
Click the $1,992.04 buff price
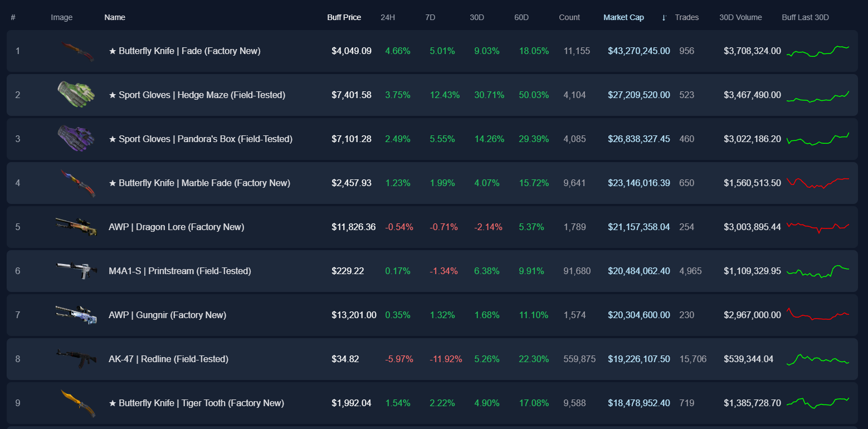pyautogui.click(x=351, y=403)
